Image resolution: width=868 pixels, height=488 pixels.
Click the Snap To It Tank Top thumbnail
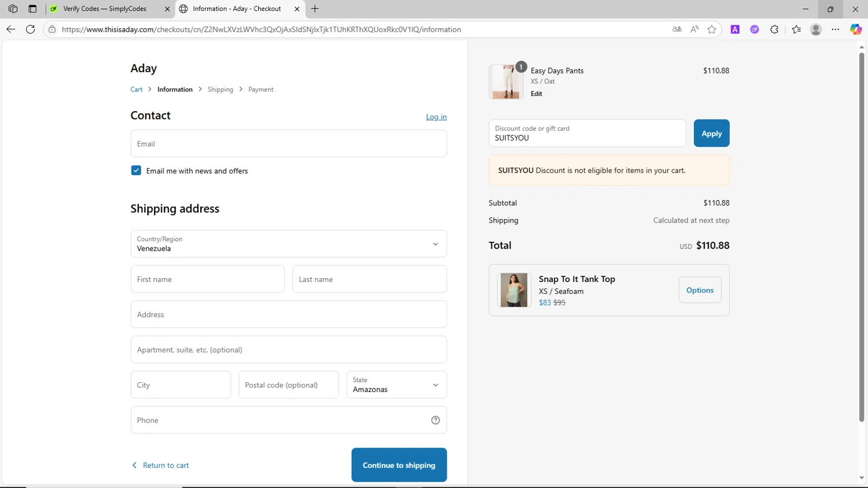coord(514,290)
